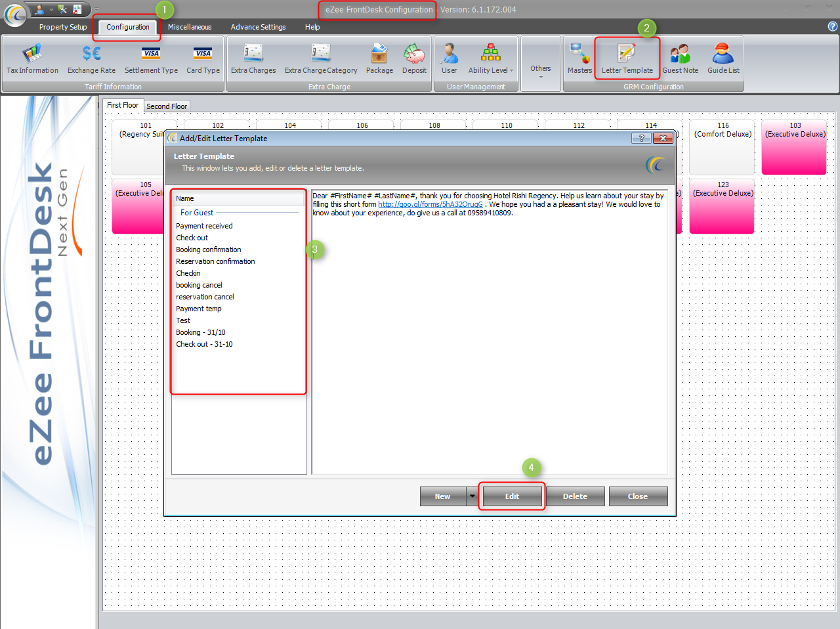The image size is (840, 629).
Task: Open Settlement Type configuration
Action: (151, 59)
